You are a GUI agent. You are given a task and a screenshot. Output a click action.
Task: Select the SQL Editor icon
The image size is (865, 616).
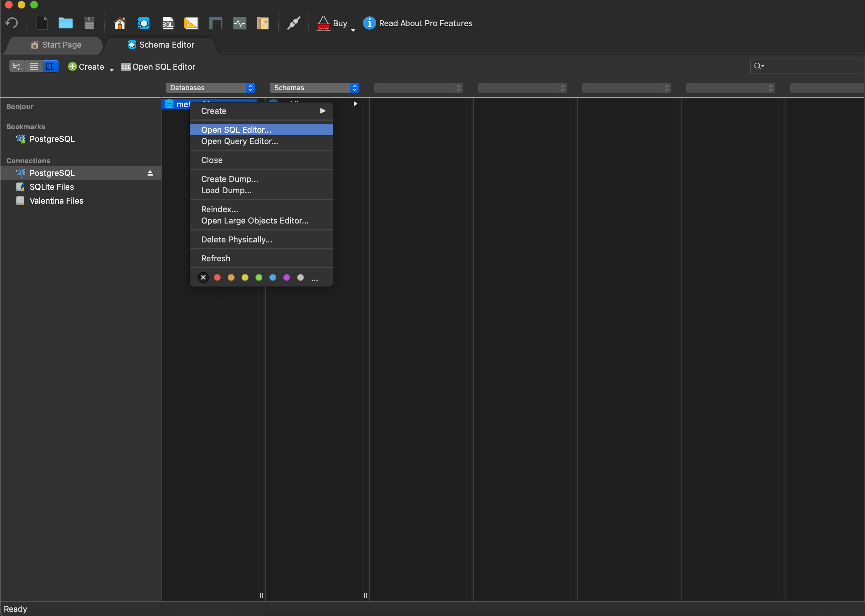coord(167,23)
